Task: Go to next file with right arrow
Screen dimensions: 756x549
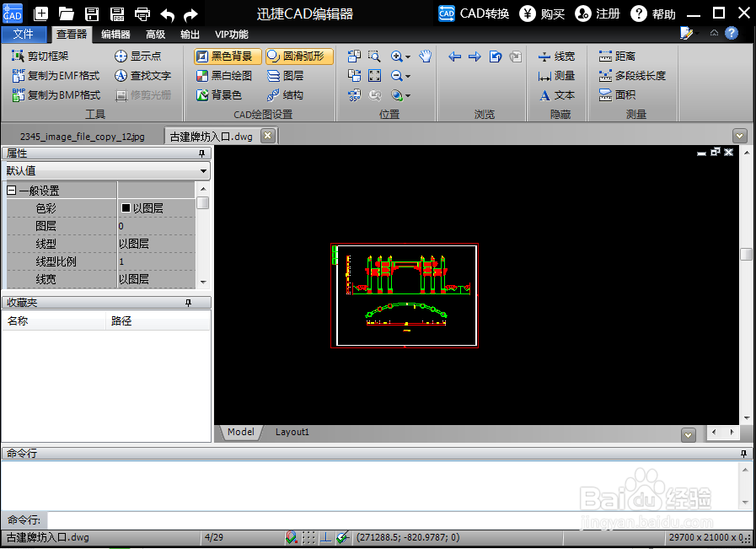Action: (475, 57)
